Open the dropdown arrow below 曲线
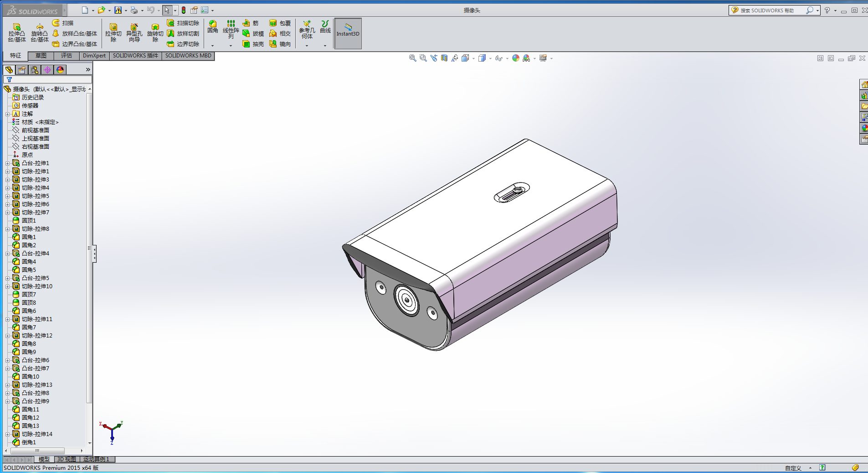Viewport: 868px width, 473px height. (325, 46)
